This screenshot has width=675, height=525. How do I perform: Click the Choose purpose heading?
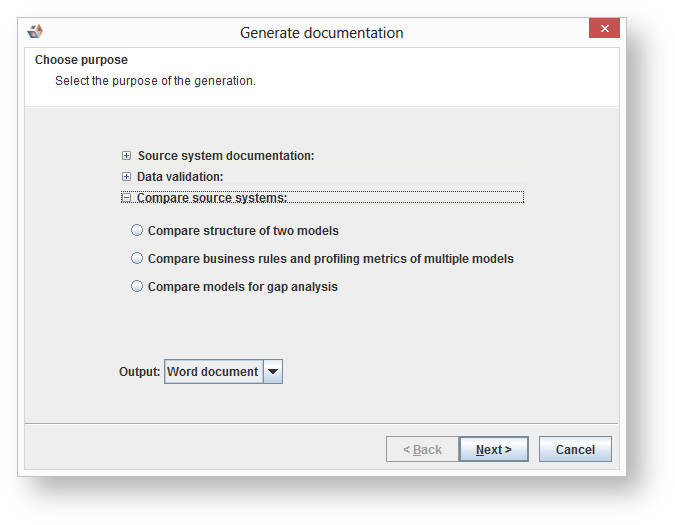[x=81, y=60]
